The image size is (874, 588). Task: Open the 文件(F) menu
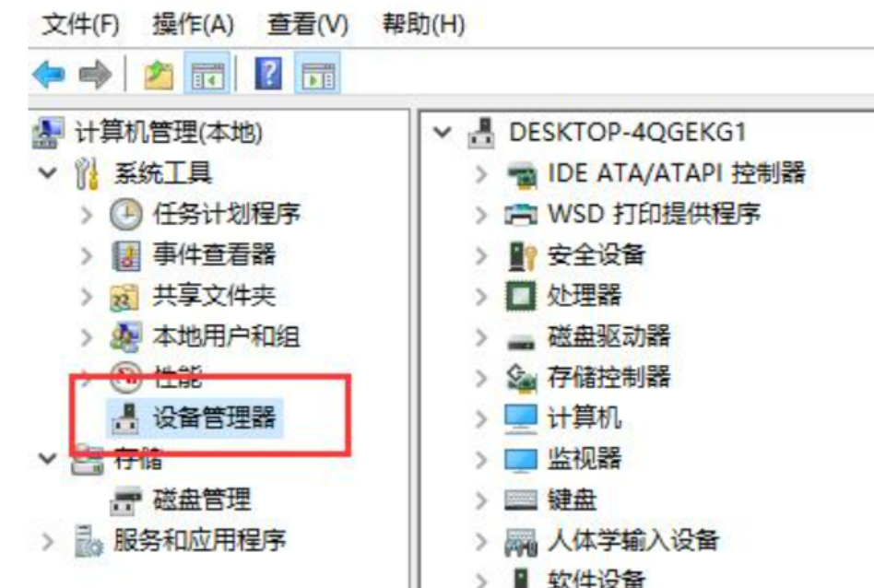(x=81, y=25)
